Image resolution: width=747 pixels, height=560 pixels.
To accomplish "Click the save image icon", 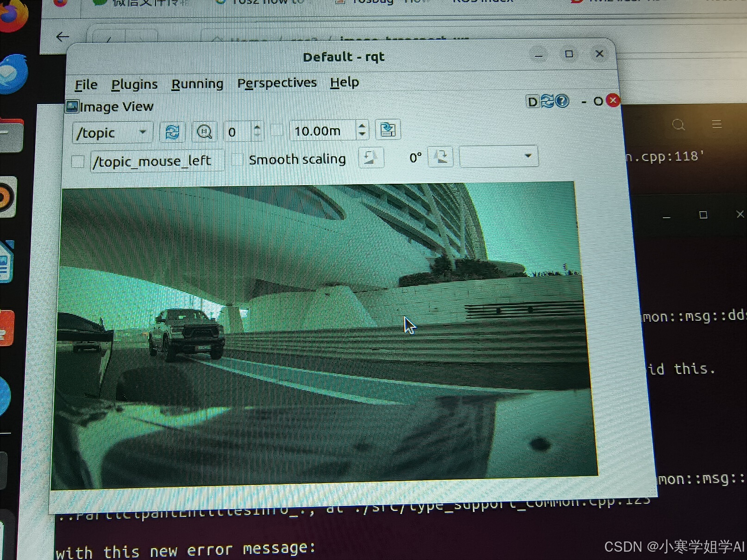I will [x=388, y=130].
